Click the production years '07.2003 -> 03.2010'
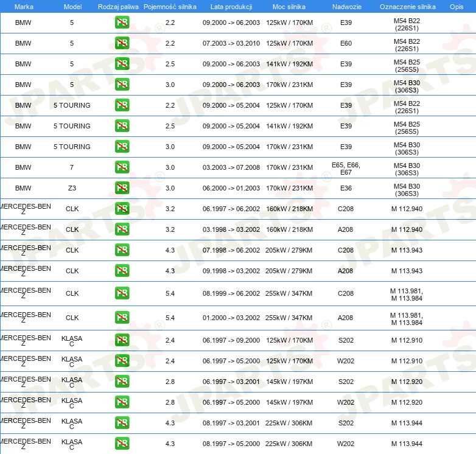The image size is (476, 454). 231,43
